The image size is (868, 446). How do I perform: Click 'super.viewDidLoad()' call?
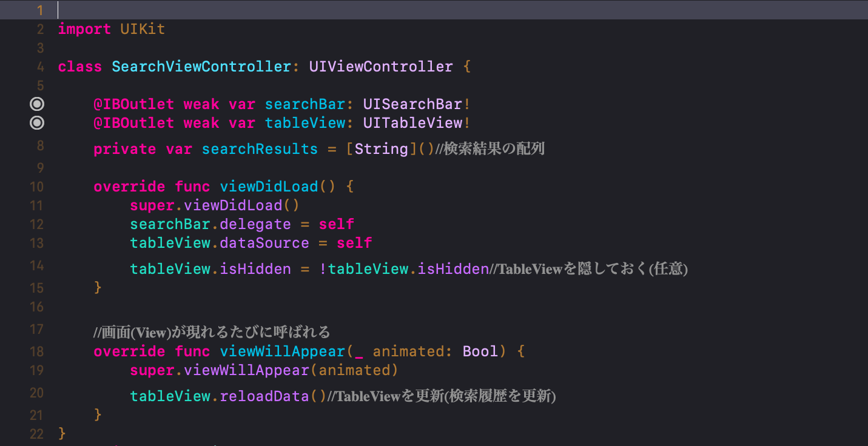tap(215, 205)
